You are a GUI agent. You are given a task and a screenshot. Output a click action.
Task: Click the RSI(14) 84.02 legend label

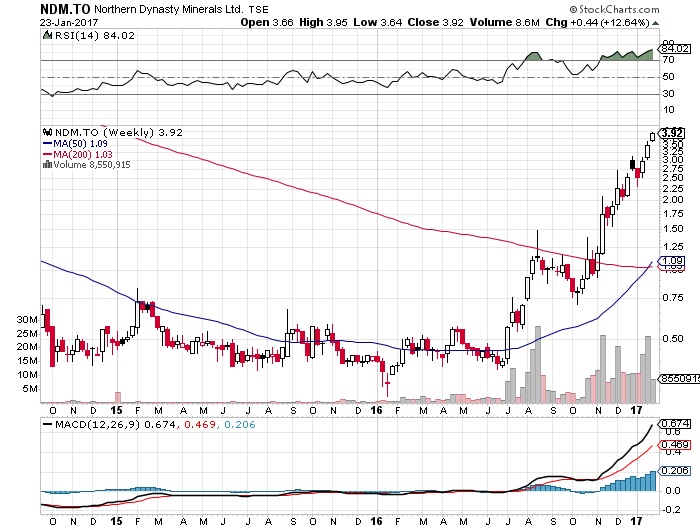(95, 35)
